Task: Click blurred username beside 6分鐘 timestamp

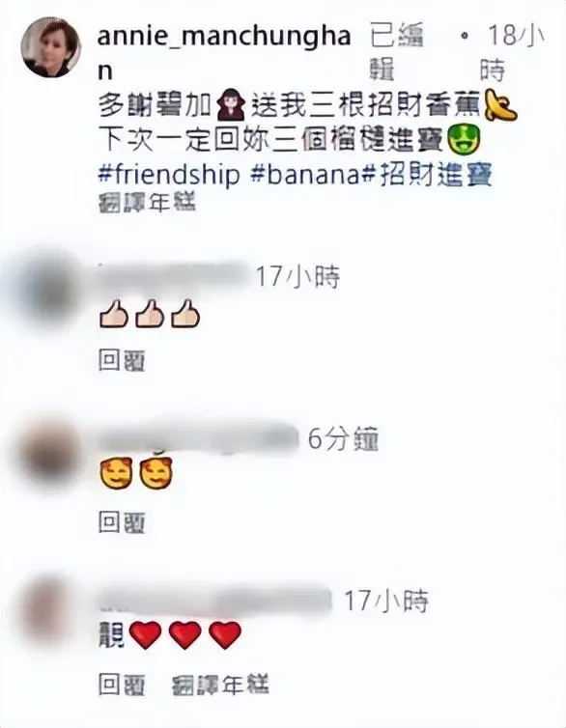Action: click(199, 438)
